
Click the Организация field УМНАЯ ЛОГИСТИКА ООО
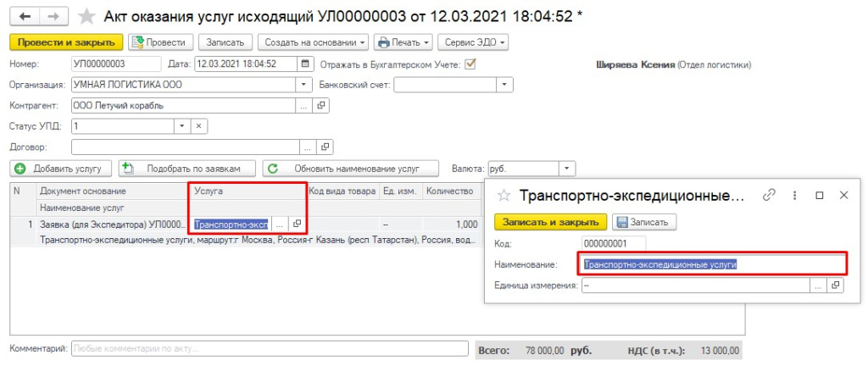click(184, 85)
